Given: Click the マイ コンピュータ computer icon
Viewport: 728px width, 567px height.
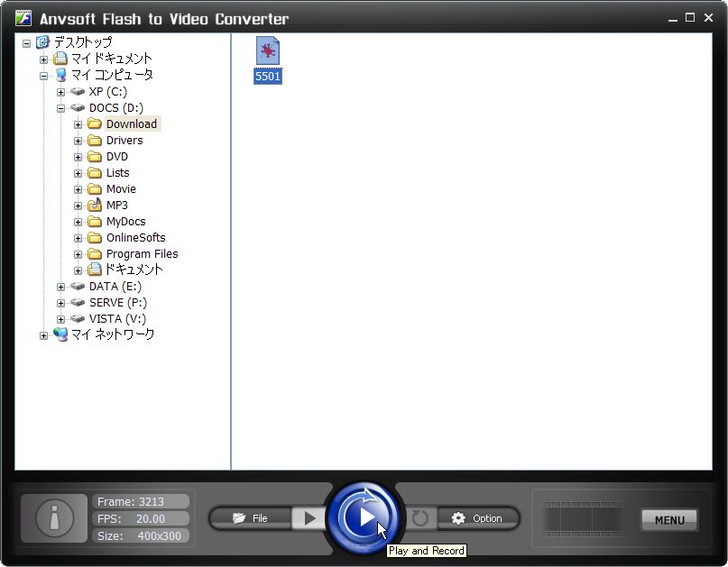Looking at the screenshot, I should point(60,75).
